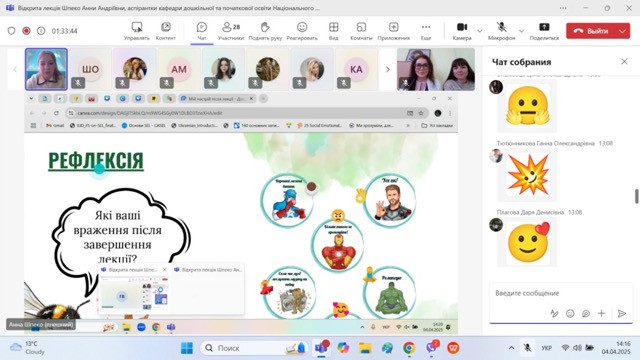Screen dimensions: 640x360
Task: Click the muted microphone tray icon
Action: coord(527,348)
